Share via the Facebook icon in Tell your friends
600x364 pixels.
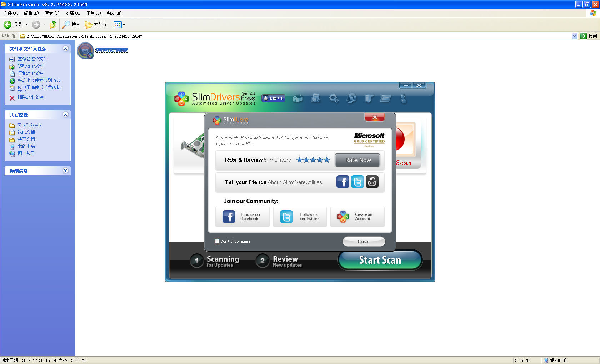pos(343,182)
